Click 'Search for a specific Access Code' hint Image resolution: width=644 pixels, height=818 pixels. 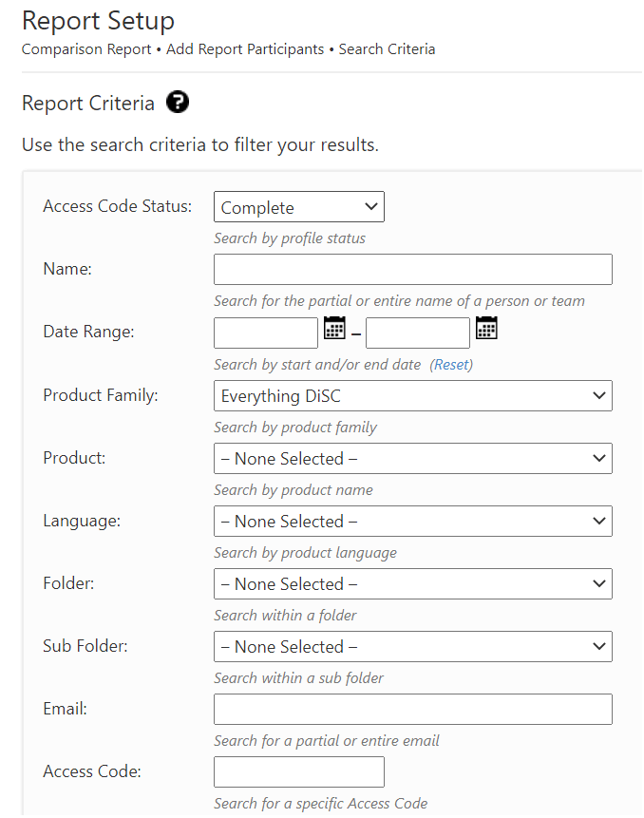[320, 804]
